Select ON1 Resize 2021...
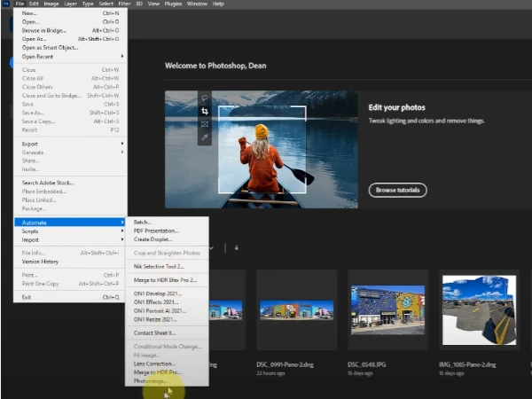The width and height of the screenshot is (532, 399). [x=167, y=319]
